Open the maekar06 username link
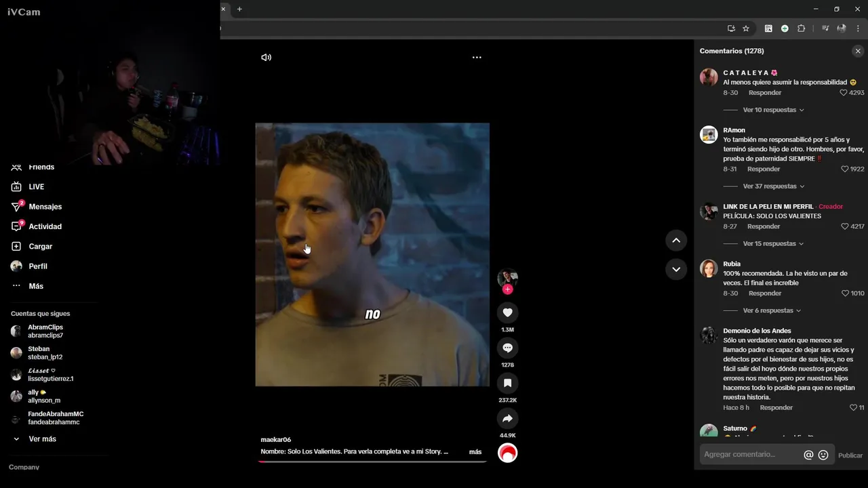The width and height of the screenshot is (868, 488). [276, 440]
